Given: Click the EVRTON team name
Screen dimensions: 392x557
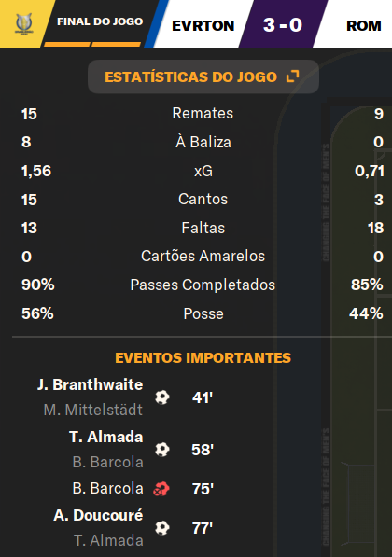Looking at the screenshot, I should click(x=203, y=25).
